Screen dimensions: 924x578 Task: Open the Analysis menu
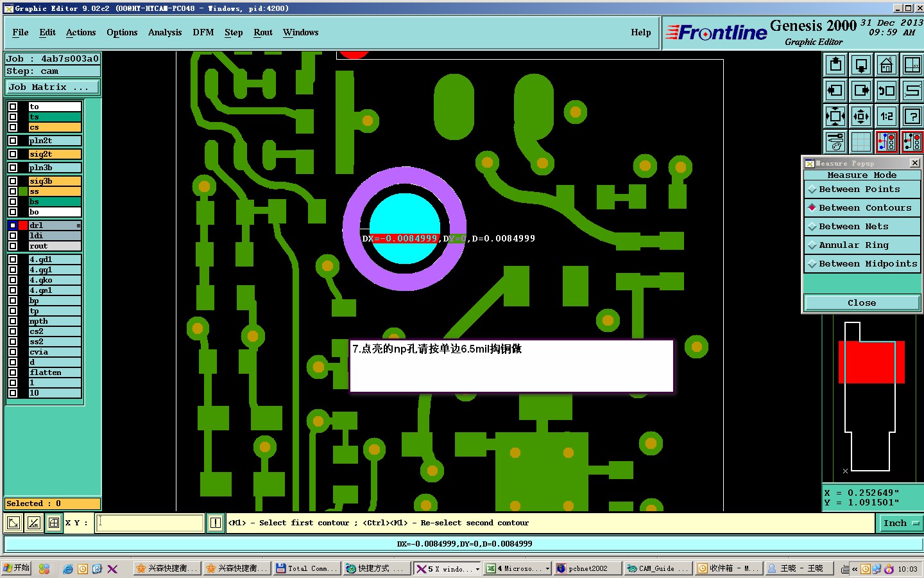point(165,32)
